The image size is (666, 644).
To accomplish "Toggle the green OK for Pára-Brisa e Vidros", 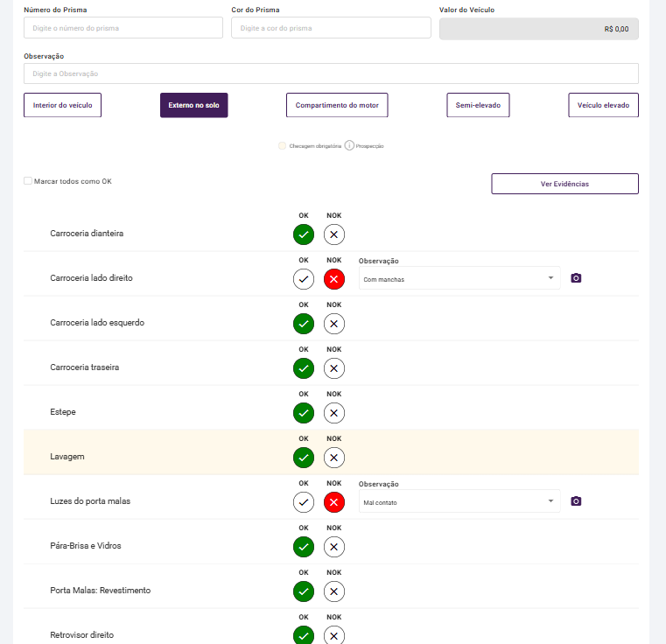I will (304, 547).
